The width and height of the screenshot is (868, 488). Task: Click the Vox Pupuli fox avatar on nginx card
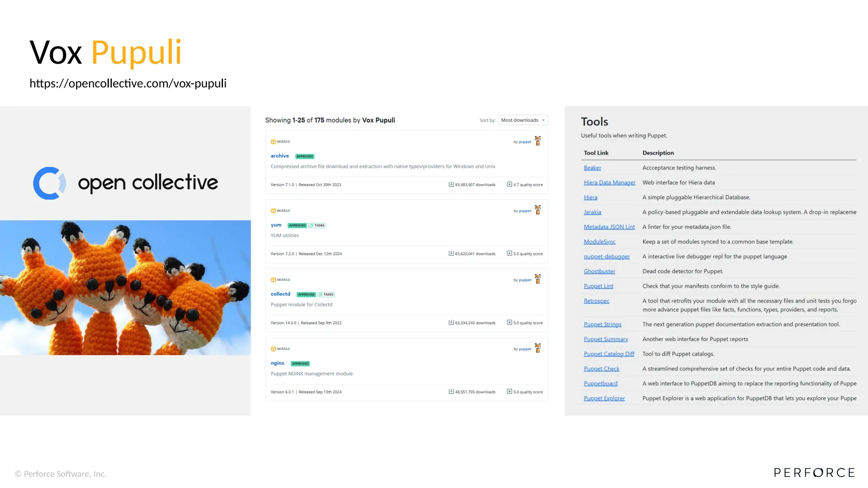[x=538, y=348]
